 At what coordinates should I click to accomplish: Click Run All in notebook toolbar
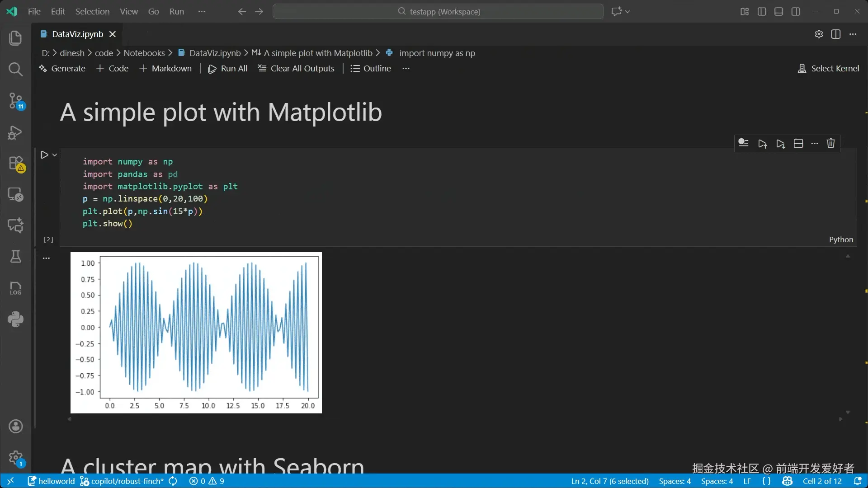(227, 69)
